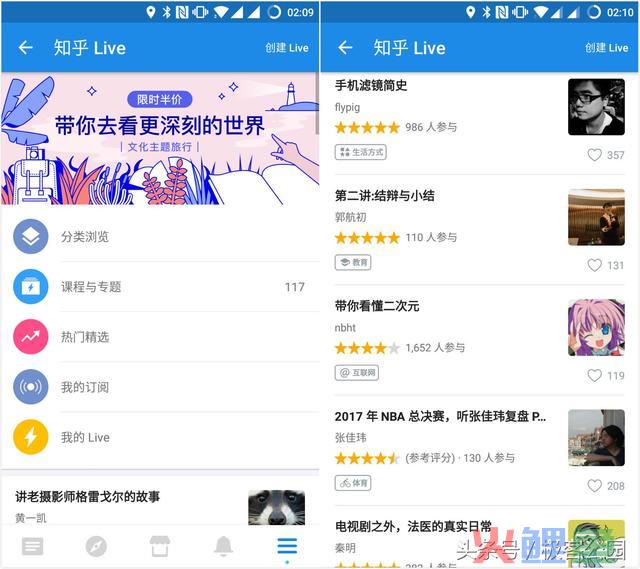Tap back arrow on right Live screen
Image resolution: width=640 pixels, height=569 pixels.
pyautogui.click(x=345, y=48)
